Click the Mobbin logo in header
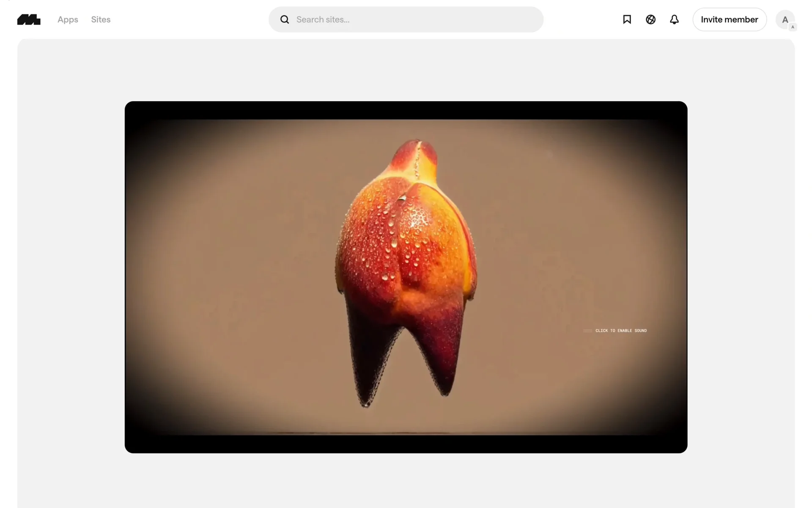 29,19
